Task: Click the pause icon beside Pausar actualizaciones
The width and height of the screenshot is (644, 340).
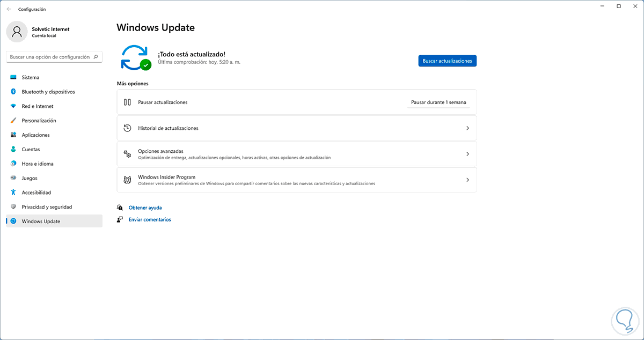Action: coord(127,102)
